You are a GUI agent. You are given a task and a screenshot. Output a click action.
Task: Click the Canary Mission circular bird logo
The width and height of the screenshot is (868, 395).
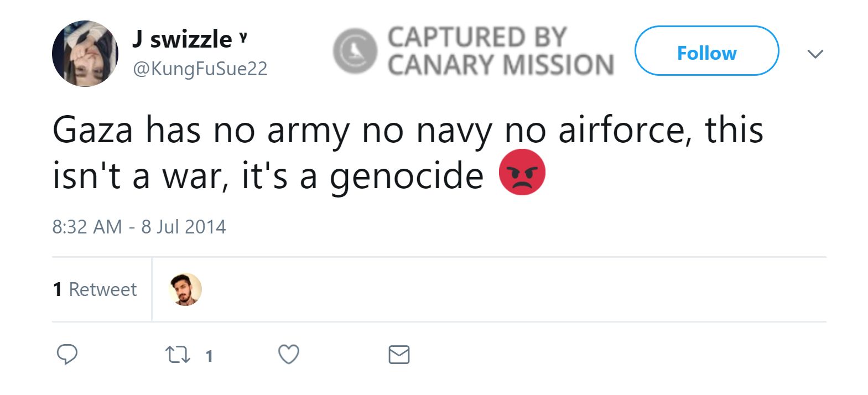click(x=355, y=51)
